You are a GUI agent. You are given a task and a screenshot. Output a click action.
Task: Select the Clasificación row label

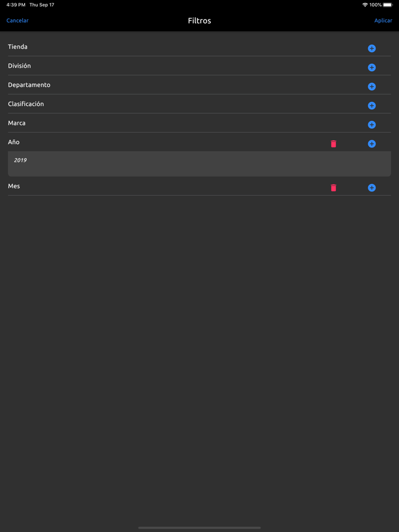[x=26, y=104]
